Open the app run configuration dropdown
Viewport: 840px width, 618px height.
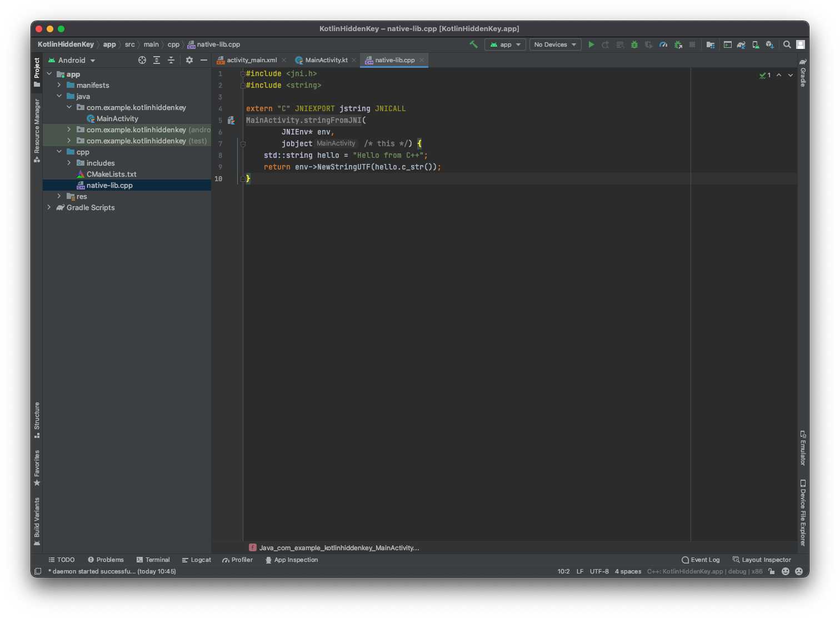pos(504,44)
